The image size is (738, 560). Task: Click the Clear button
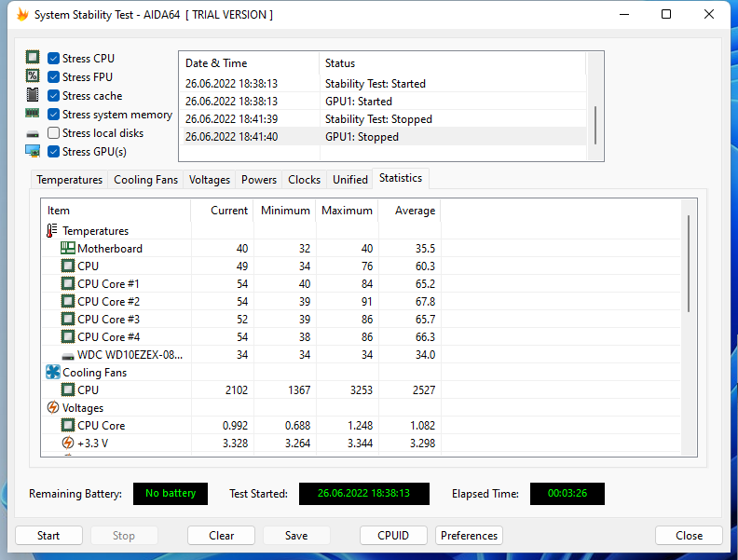click(221, 536)
